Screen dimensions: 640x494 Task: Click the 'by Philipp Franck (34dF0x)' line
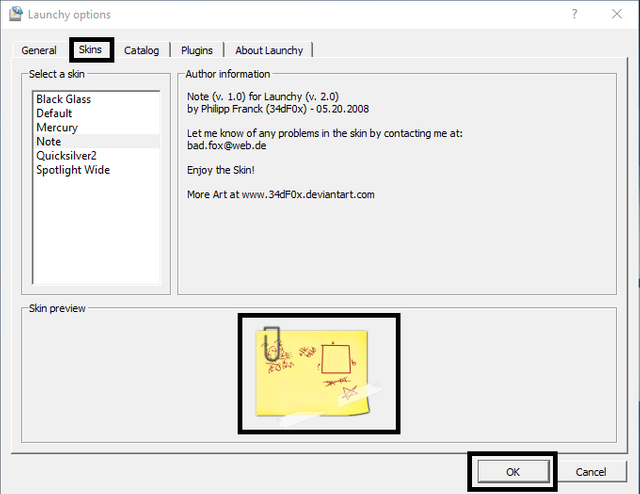pos(278,109)
